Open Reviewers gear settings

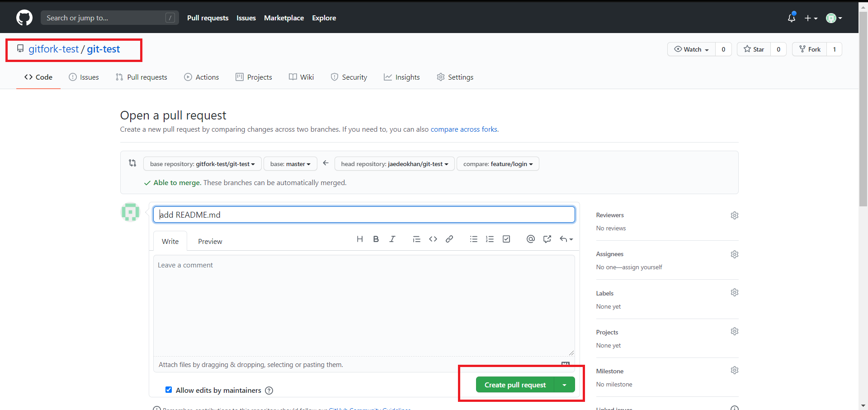pos(735,215)
